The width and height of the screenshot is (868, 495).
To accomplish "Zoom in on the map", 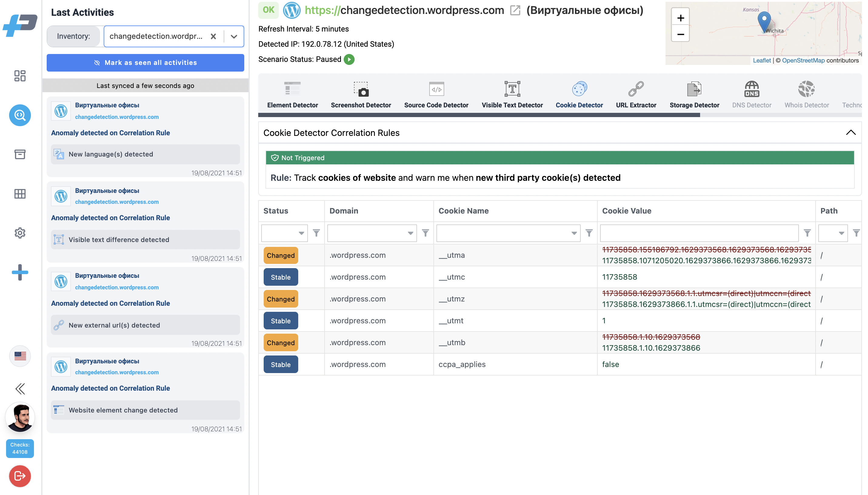I will pyautogui.click(x=680, y=18).
